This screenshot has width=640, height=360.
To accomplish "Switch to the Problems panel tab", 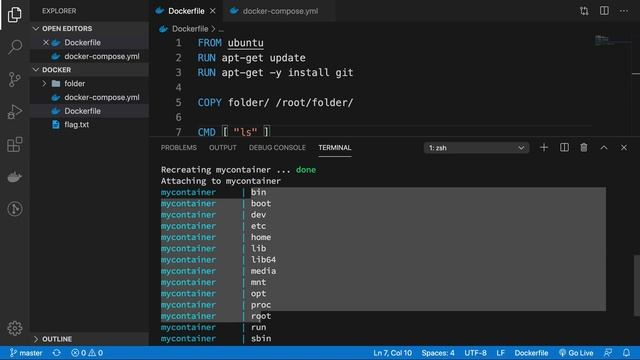I will point(178,148).
